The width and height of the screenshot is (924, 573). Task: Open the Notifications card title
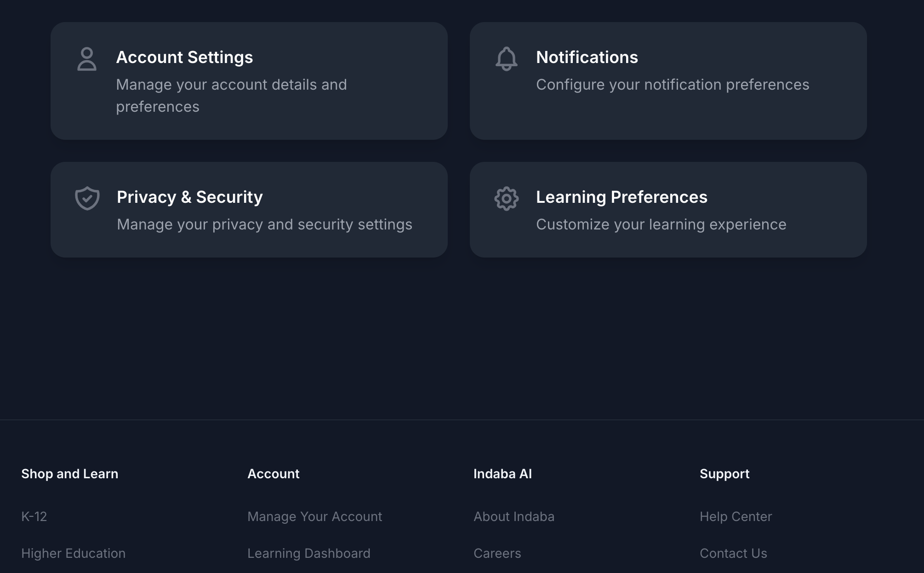(x=587, y=57)
